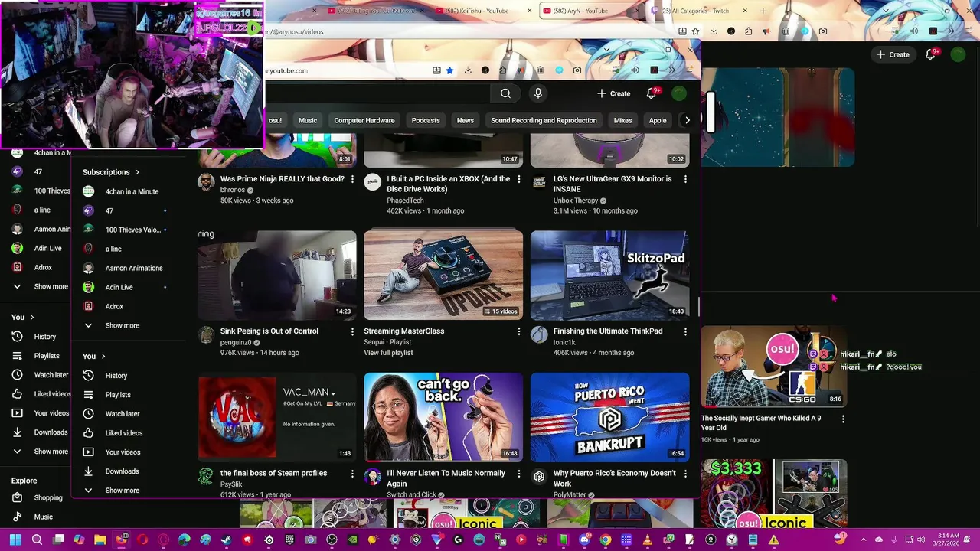Expand Show more under Adrox in front sidebar
The height and width of the screenshot is (551, 980).
(x=111, y=326)
